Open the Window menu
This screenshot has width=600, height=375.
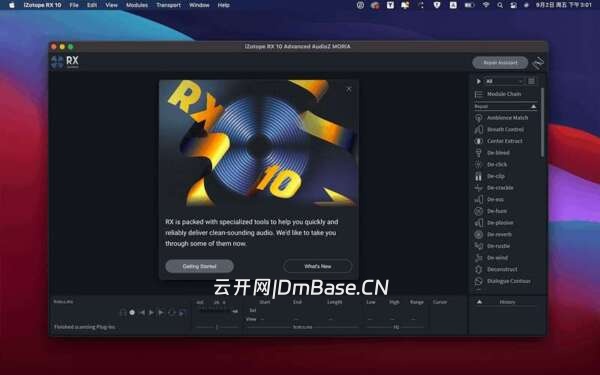pyautogui.click(x=199, y=5)
